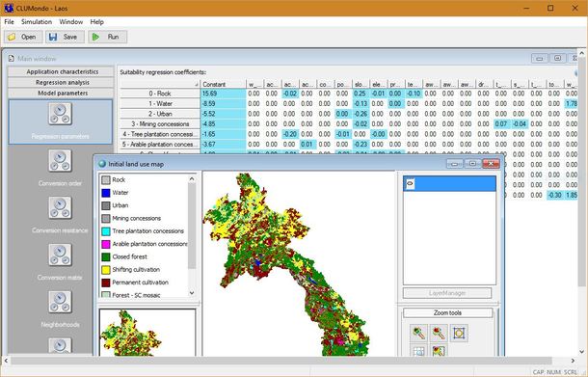The height and width of the screenshot is (377, 588).
Task: Open the Window menu
Action: [x=71, y=22]
